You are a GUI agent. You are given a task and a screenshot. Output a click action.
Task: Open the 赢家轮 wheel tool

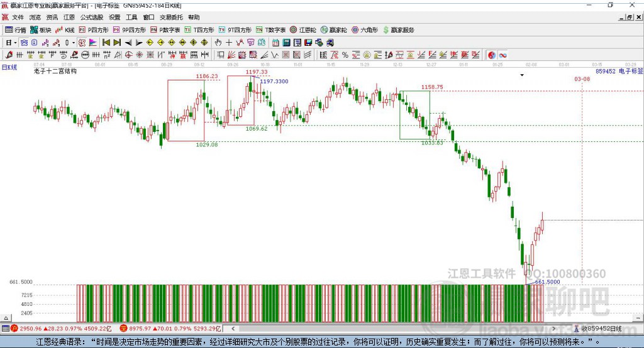pos(334,30)
